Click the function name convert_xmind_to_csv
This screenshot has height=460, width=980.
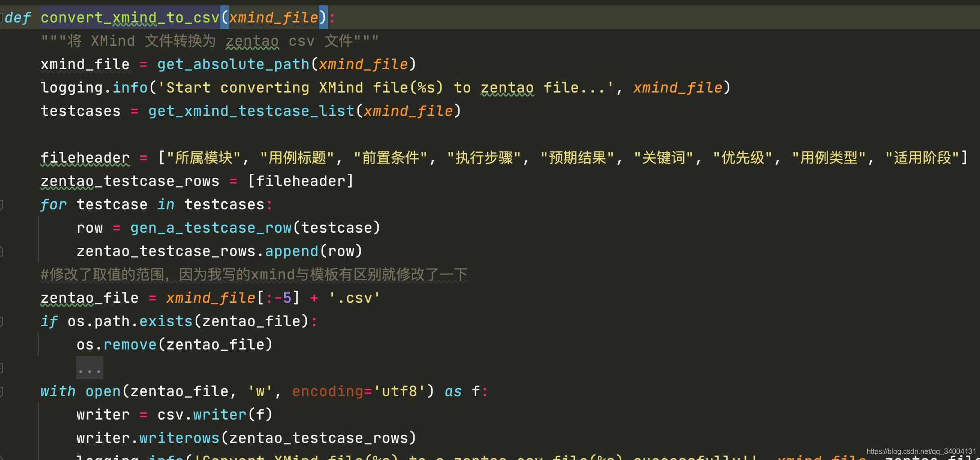pos(130,18)
